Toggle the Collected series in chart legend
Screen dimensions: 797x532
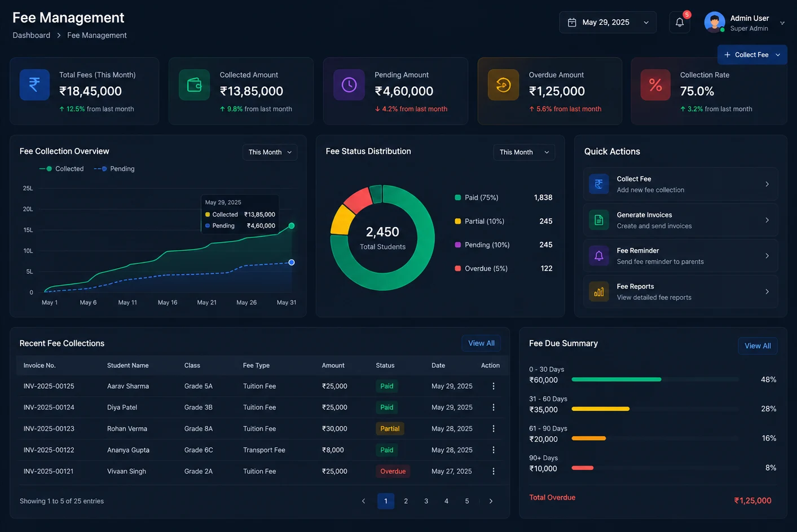61,169
